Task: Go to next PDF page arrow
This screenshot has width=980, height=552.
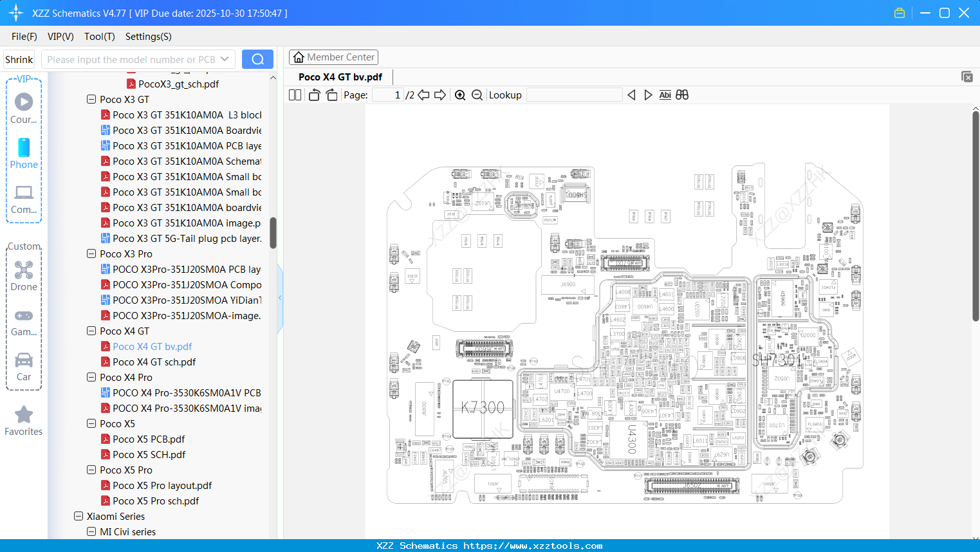Action: tap(440, 95)
